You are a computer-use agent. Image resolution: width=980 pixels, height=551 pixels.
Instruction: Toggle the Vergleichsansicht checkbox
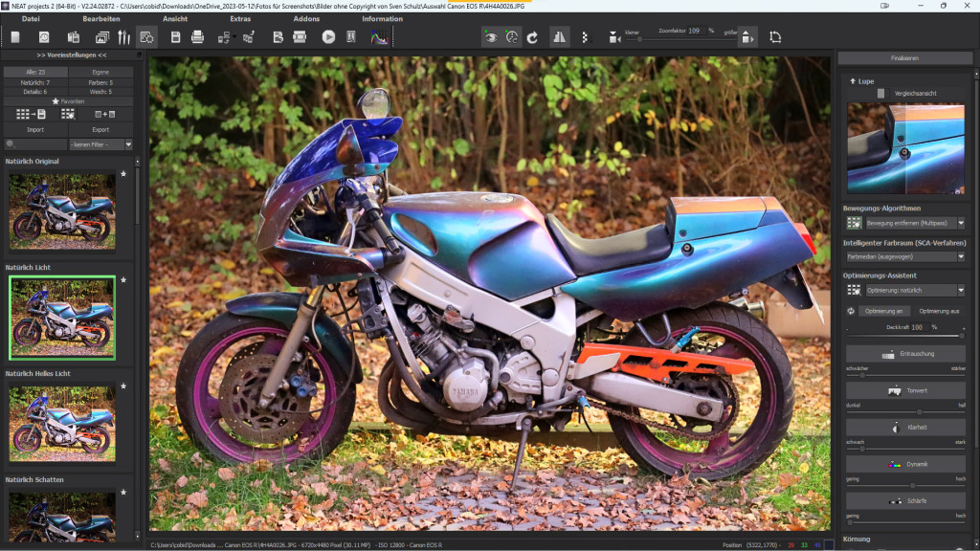881,93
